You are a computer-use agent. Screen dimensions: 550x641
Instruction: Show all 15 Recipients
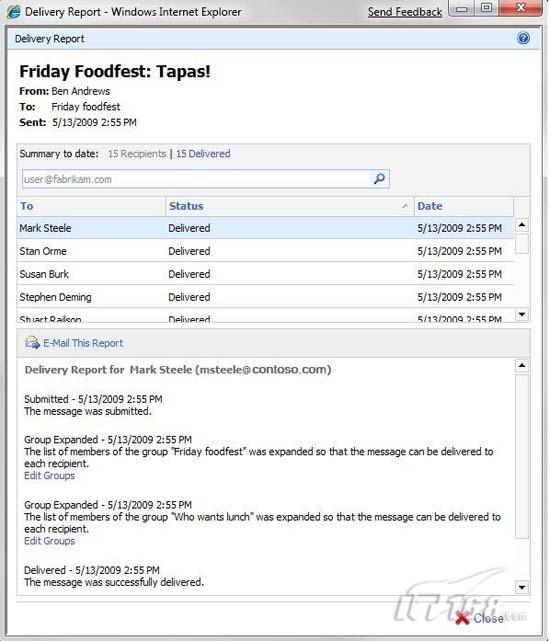137,154
